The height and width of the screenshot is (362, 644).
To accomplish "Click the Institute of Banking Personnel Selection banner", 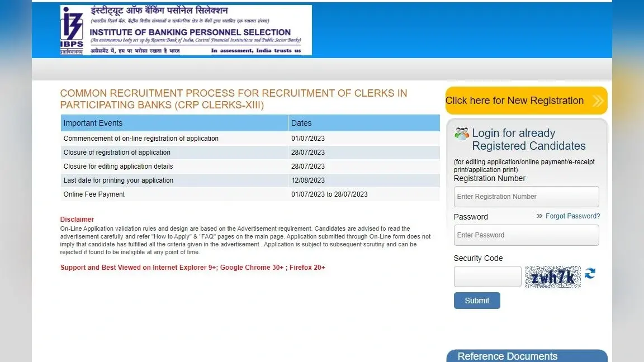I will pyautogui.click(x=186, y=30).
